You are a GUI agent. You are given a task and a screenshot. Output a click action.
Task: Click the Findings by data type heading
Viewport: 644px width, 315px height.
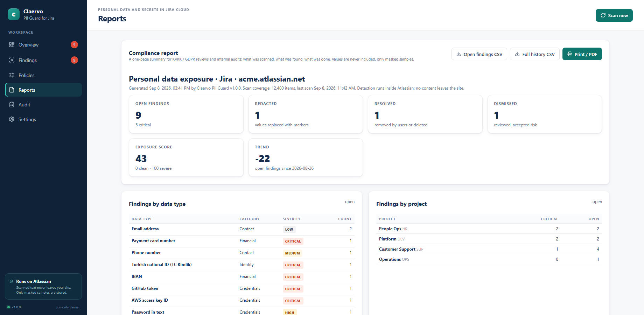click(157, 204)
